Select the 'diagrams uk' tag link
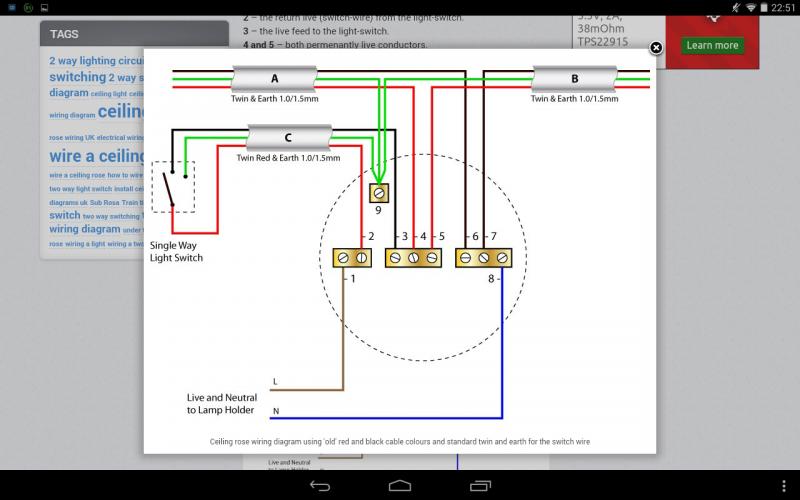The width and height of the screenshot is (800, 500). tap(69, 202)
